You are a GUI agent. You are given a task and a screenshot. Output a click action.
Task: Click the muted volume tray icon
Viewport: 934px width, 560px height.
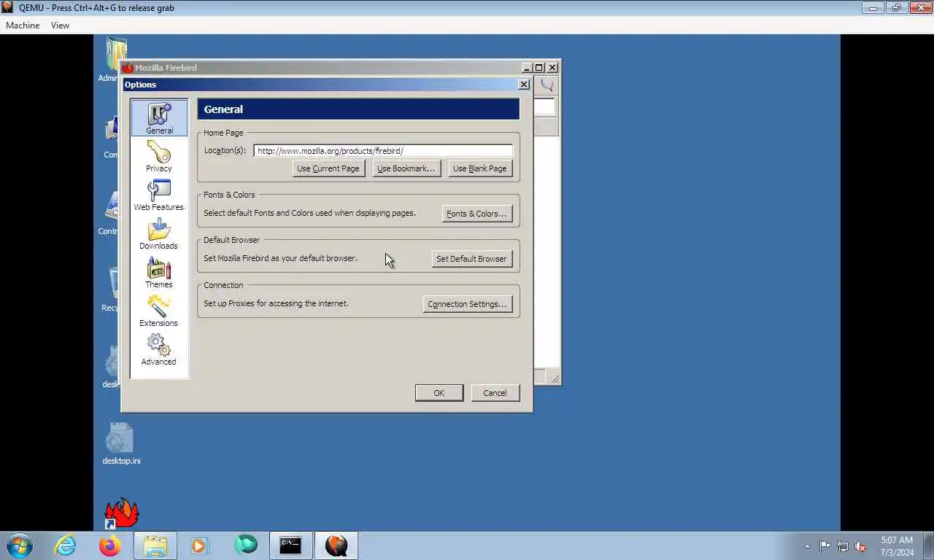(x=860, y=546)
